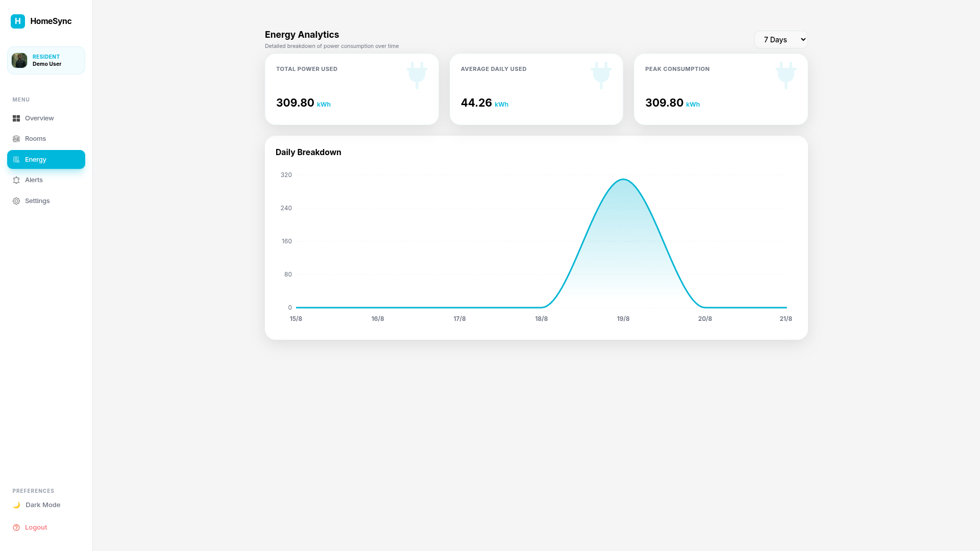
Task: Click the 320 y-axis value
Action: coord(286,175)
